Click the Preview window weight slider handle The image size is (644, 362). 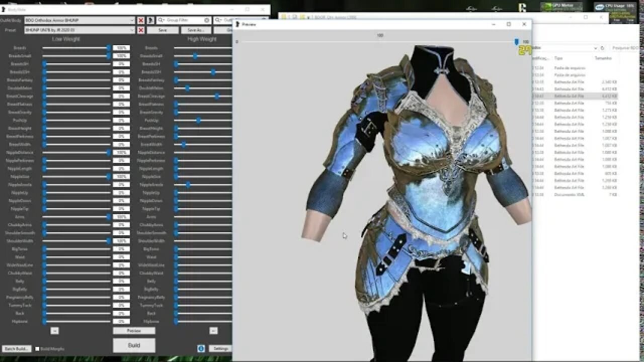click(x=516, y=42)
